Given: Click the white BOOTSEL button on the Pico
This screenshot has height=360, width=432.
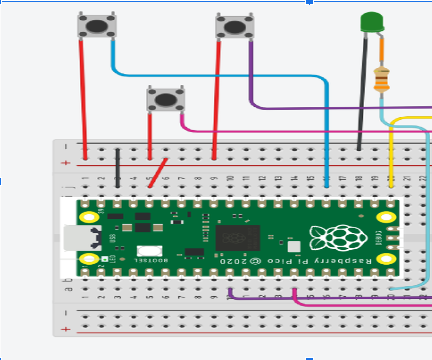Looking at the screenshot, I should coord(150,251).
